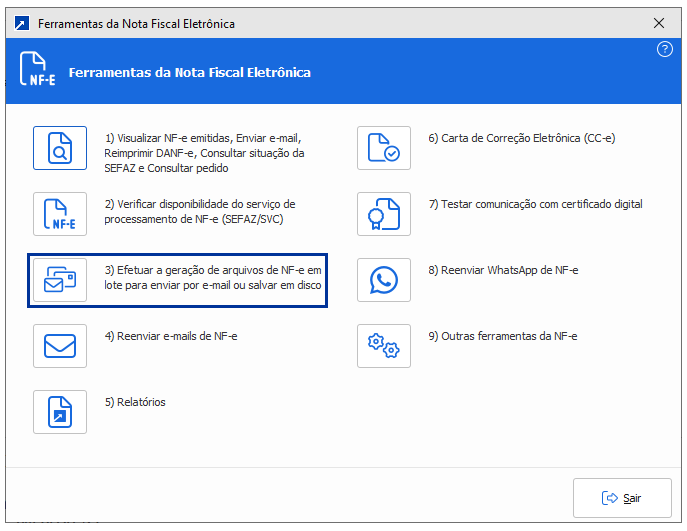This screenshot has height=531, width=687.
Task: Click the title bar application arrow icon
Action: click(x=21, y=23)
